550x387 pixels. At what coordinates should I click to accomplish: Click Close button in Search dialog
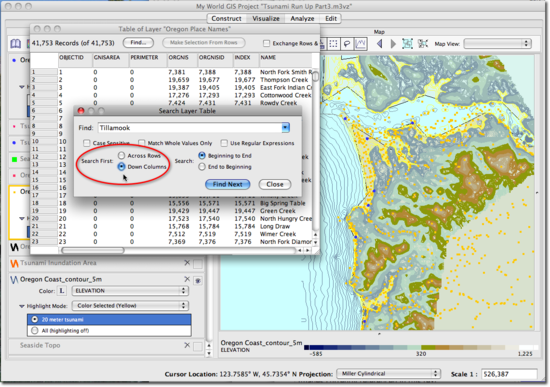pos(275,185)
